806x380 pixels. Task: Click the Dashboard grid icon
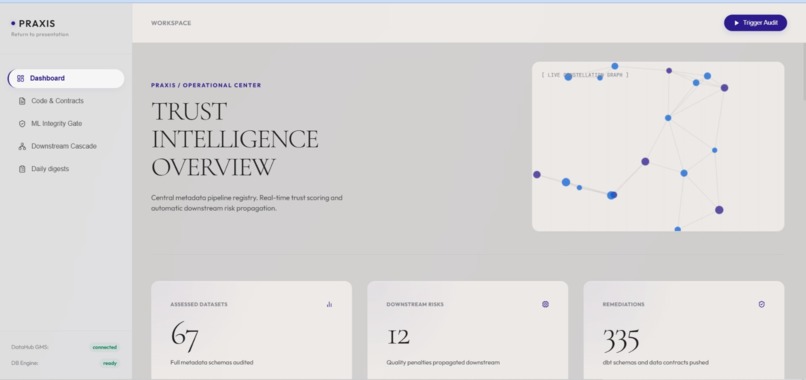point(21,78)
